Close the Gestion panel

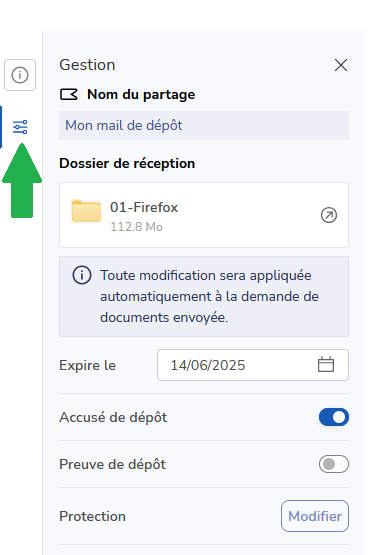(x=341, y=65)
